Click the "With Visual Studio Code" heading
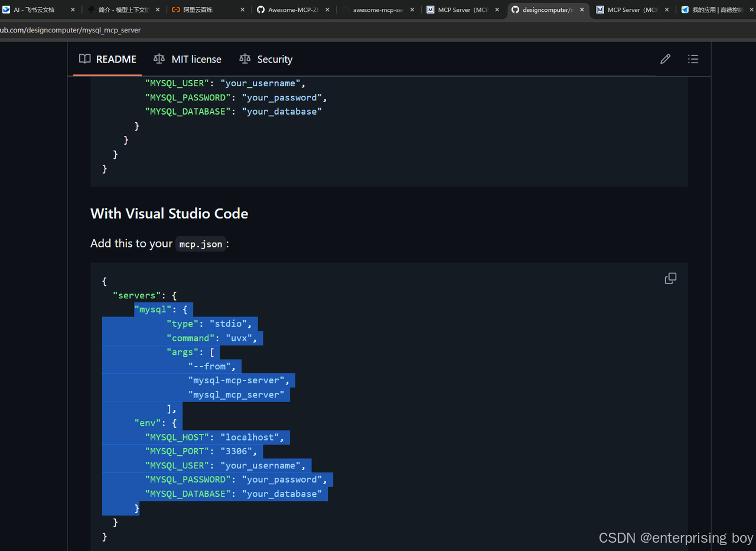Viewport: 756px width, 551px height. click(x=169, y=214)
